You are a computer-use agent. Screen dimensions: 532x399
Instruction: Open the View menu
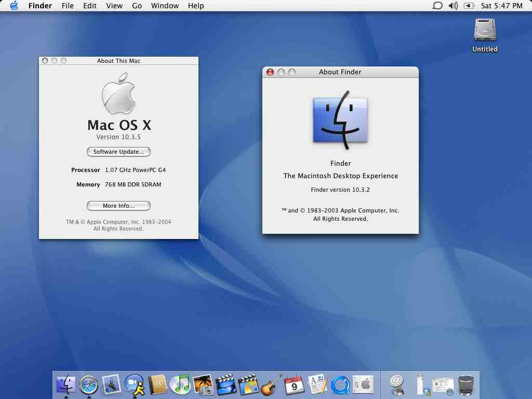pos(114,6)
